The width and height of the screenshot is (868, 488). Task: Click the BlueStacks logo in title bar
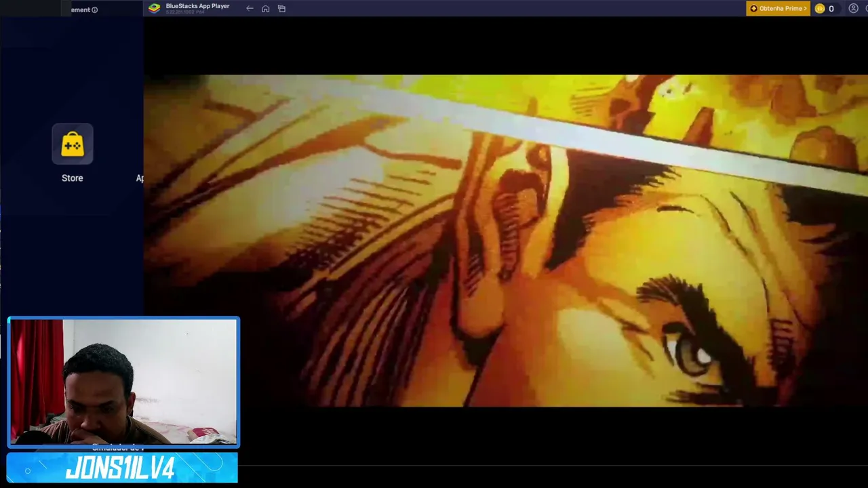(x=155, y=8)
